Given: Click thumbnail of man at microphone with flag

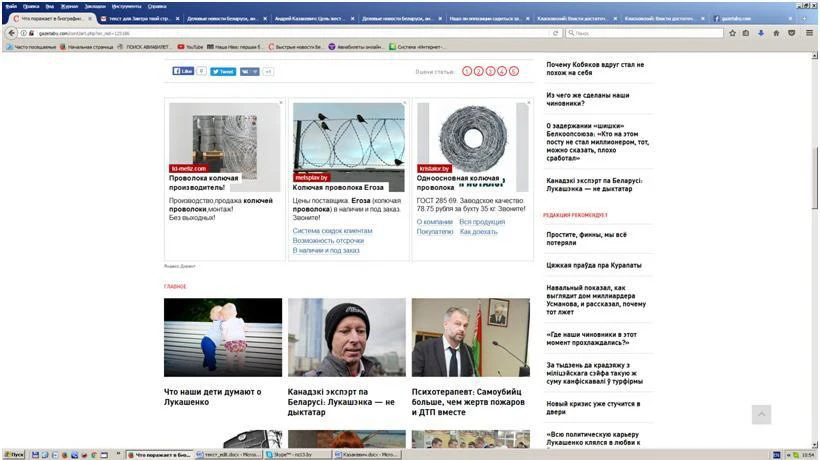Looking at the screenshot, I should tap(471, 337).
